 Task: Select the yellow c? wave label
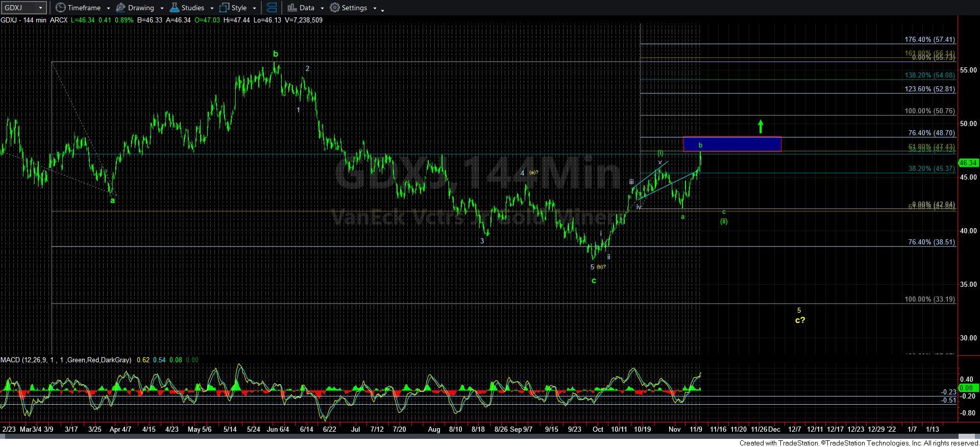800,320
